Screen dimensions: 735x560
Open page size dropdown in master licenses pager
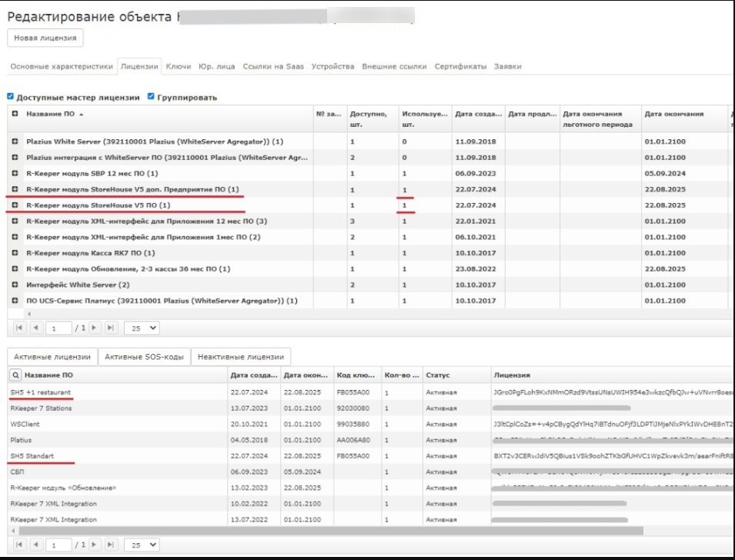[x=142, y=328]
